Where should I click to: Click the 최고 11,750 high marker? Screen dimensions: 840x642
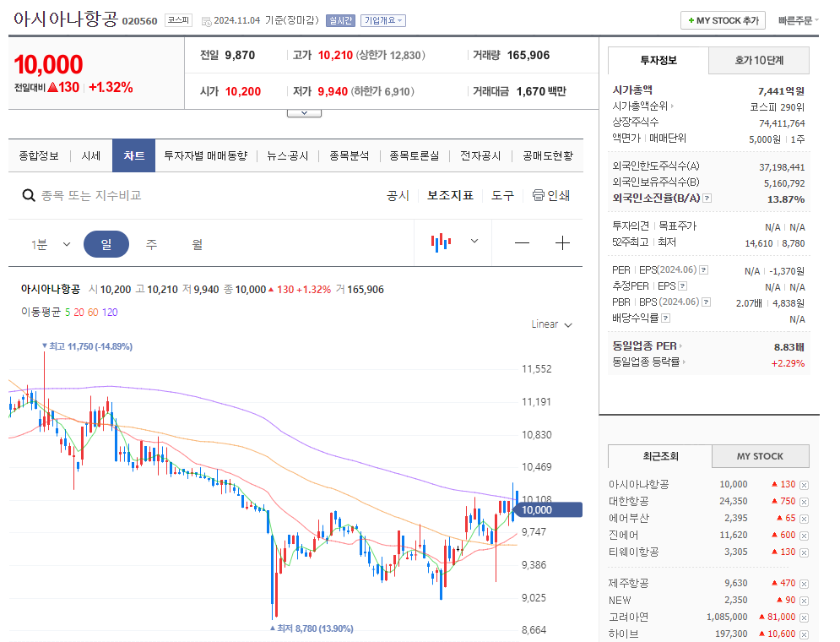[x=87, y=346]
